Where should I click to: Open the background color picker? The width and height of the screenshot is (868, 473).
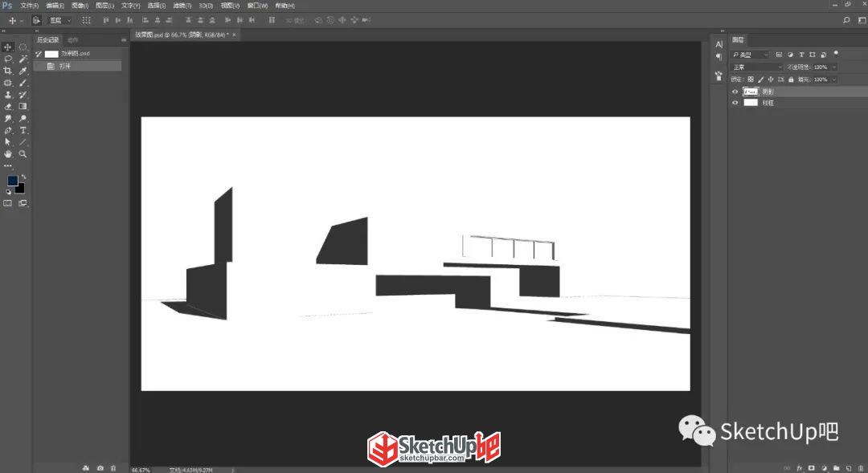click(x=21, y=190)
